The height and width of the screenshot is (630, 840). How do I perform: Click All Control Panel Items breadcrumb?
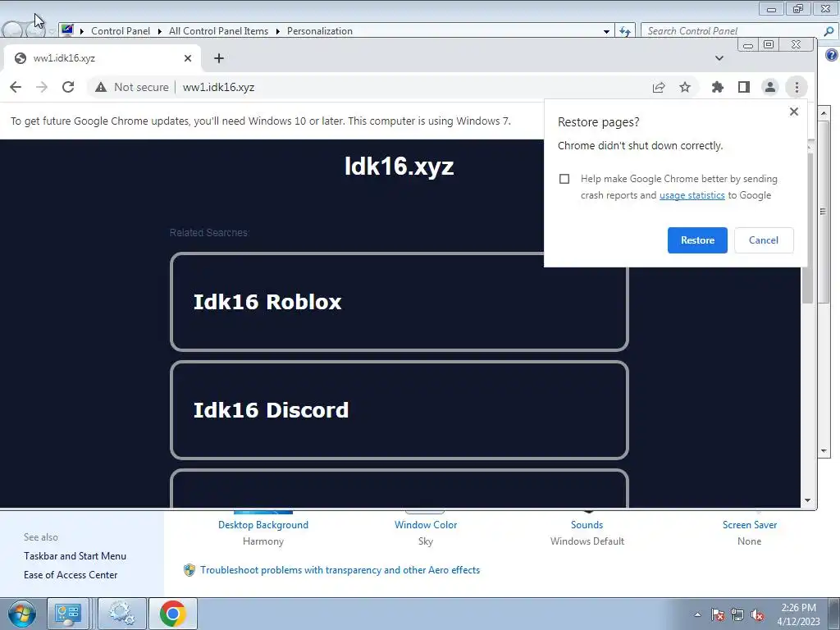[218, 31]
